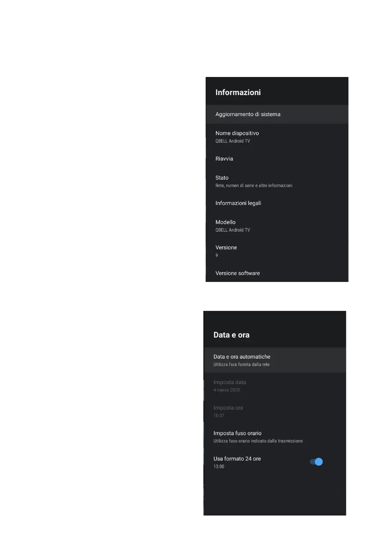The width and height of the screenshot is (392, 554).
Task: Open Stato network and serial info
Action: tap(277, 181)
